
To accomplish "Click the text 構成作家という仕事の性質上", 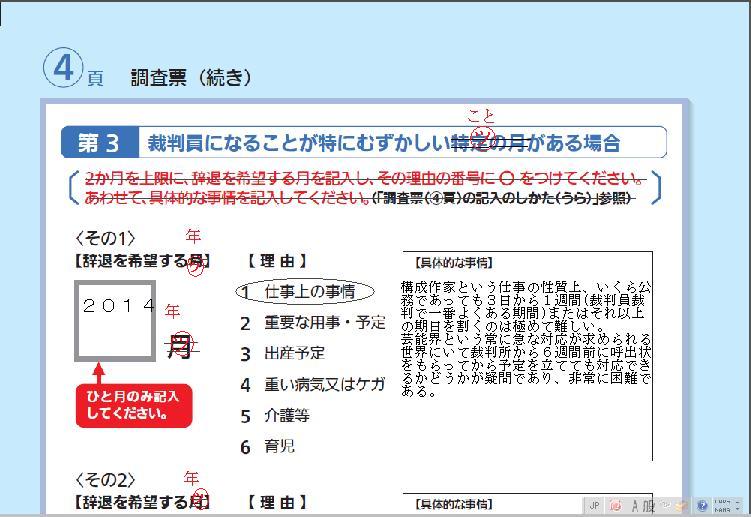I will (491, 288).
